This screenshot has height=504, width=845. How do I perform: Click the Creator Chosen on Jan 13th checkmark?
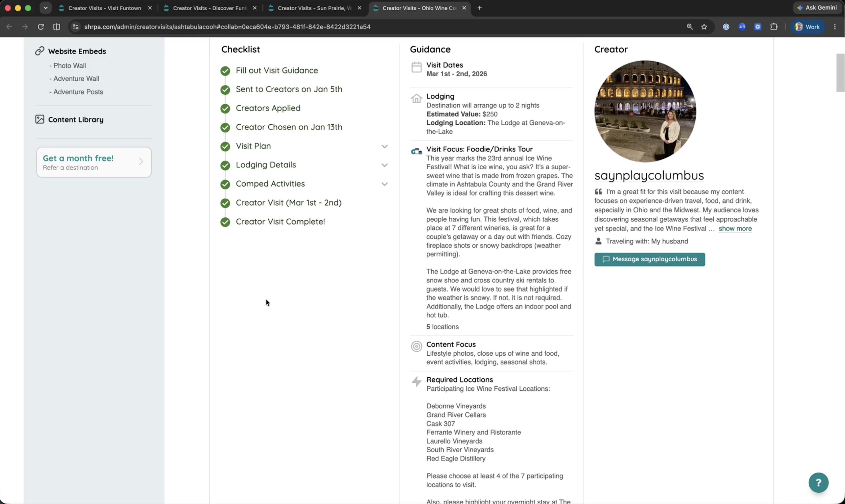point(225,127)
